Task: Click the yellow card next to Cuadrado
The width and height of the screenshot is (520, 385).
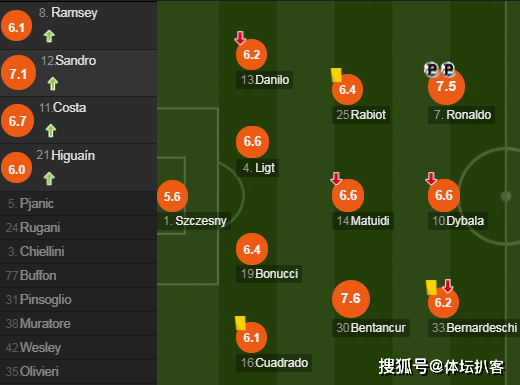Action: tap(240, 323)
